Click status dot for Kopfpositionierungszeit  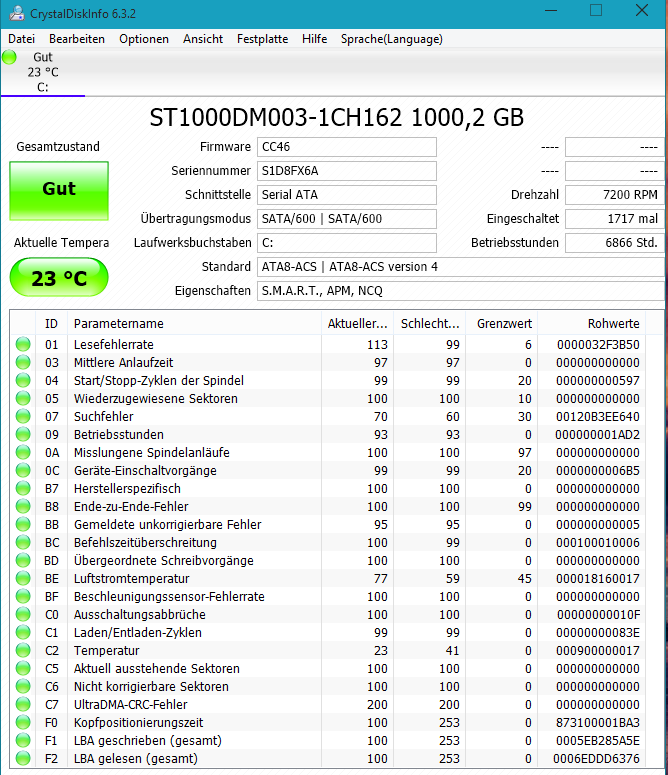[x=23, y=722]
